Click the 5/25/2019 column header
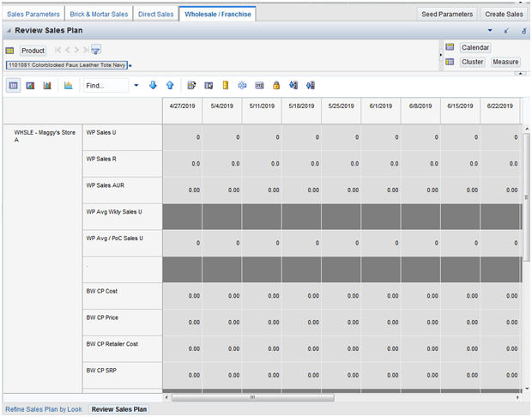 click(x=341, y=111)
